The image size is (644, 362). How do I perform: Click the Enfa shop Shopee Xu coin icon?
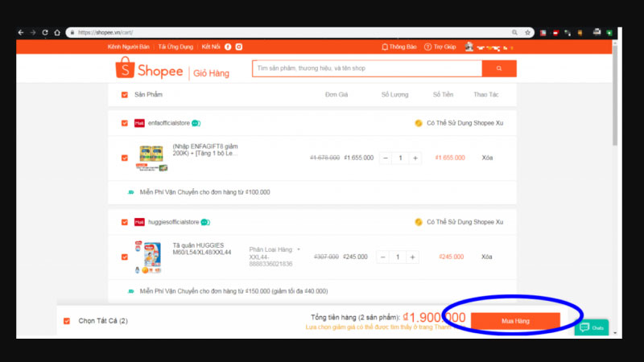coord(418,123)
